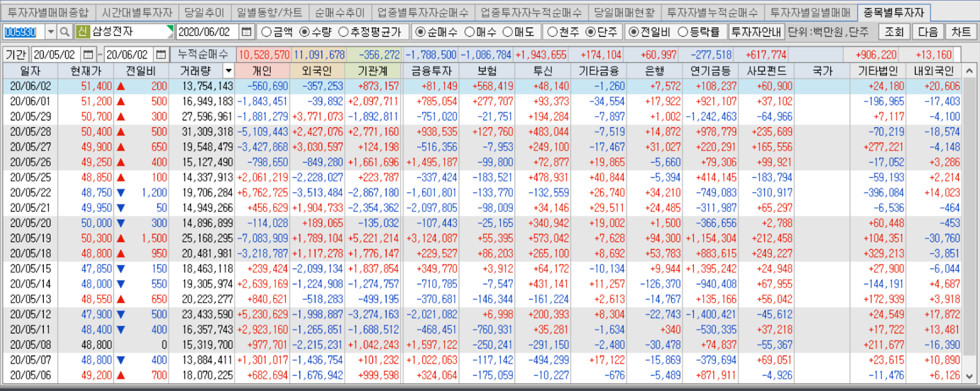The height and width of the screenshot is (391, 980).
Task: Click the table scrollbar down arrow
Action: [x=969, y=376]
